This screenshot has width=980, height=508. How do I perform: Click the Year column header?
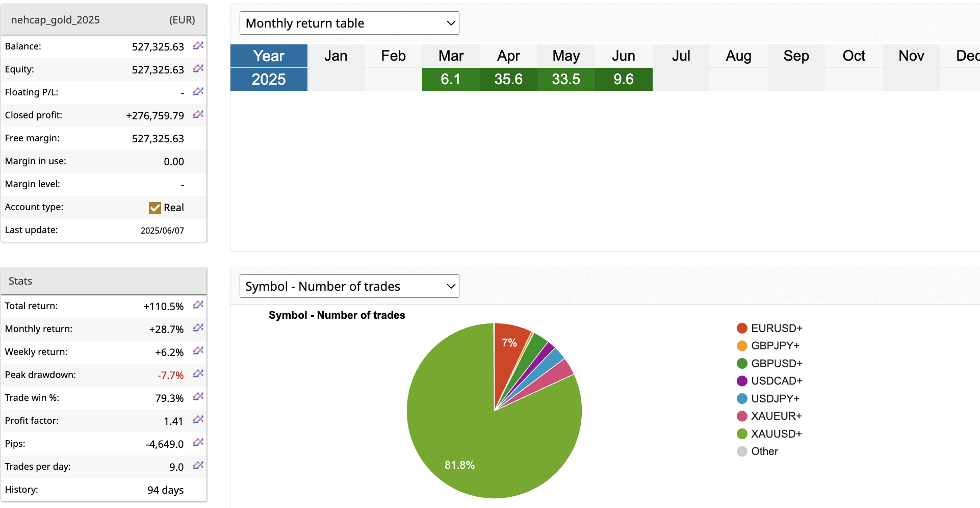269,56
